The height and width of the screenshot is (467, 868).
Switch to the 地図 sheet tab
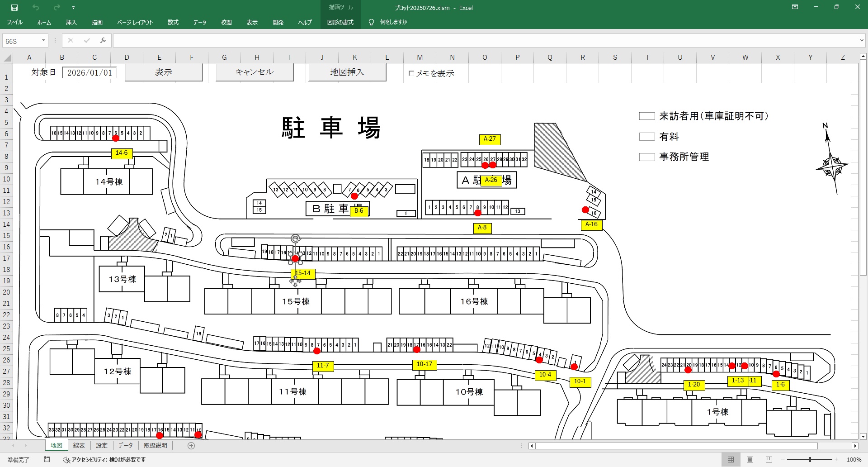tap(57, 446)
